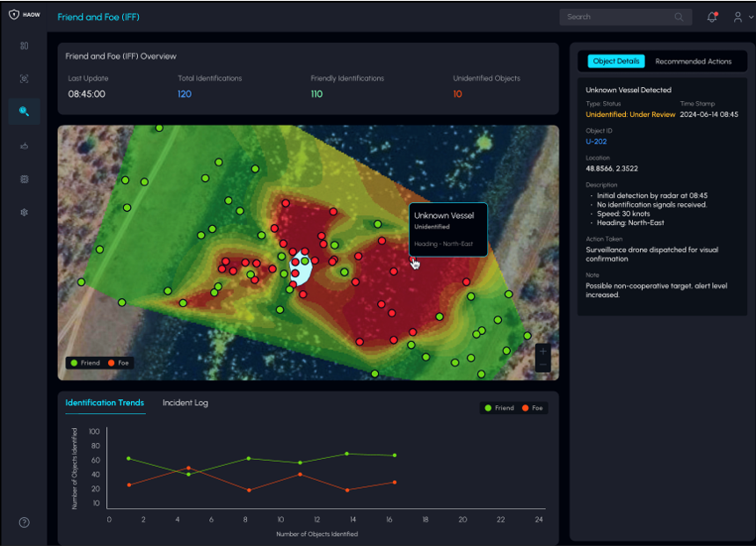The height and width of the screenshot is (546, 756).
Task: Open the U-202 object ID link
Action: click(596, 142)
